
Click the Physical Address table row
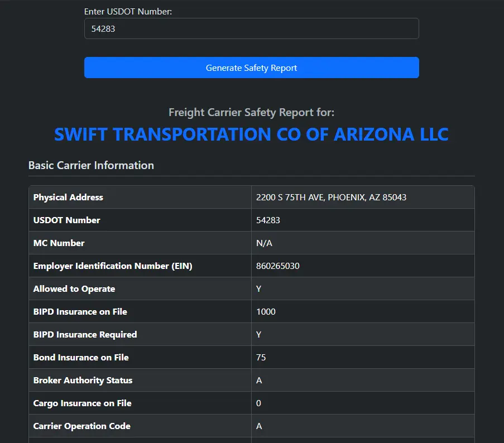coord(140,197)
